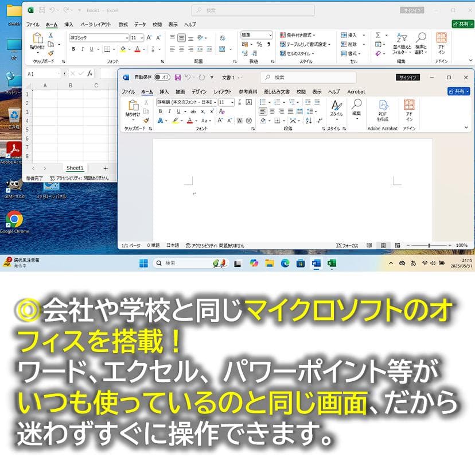Open Google Chrome from the desktop
This screenshot has height=476, width=475.
[x=14, y=220]
